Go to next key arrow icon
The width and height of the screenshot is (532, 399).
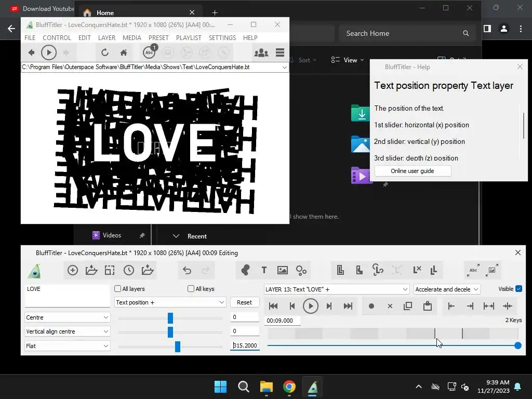(x=329, y=306)
